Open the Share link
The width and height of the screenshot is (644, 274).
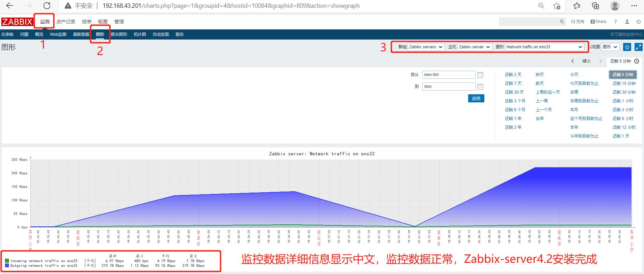598,22
